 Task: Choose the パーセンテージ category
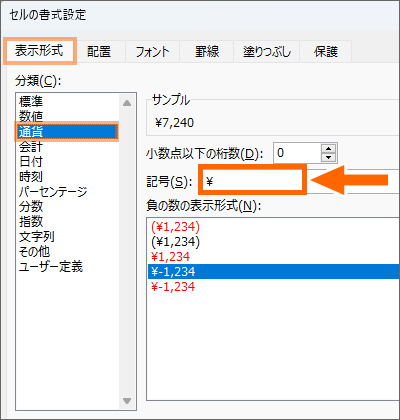[68, 192]
